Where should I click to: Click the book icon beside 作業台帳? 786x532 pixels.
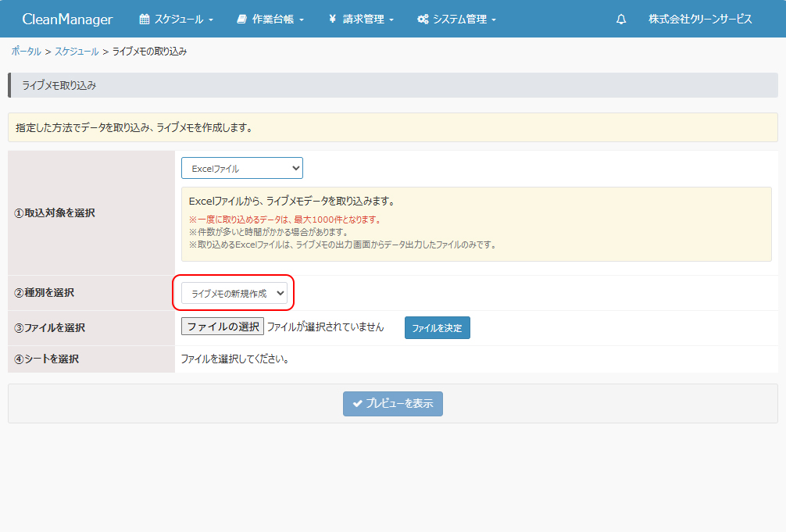242,19
